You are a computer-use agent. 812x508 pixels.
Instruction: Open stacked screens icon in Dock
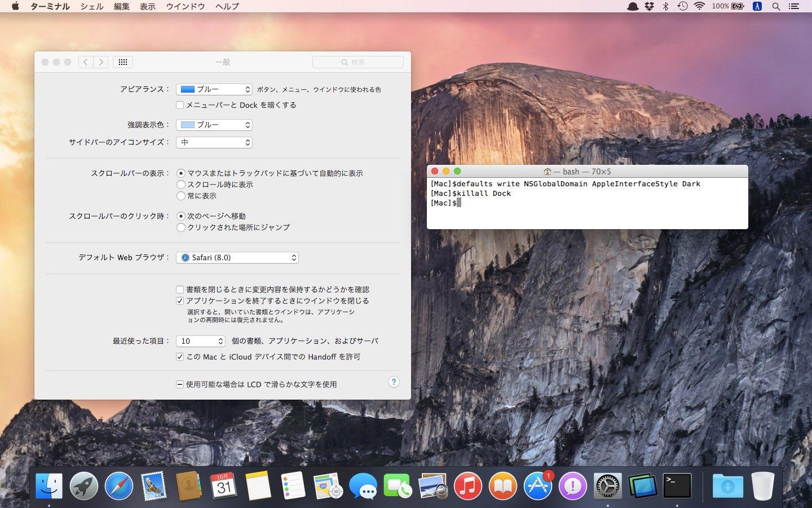[643, 485]
